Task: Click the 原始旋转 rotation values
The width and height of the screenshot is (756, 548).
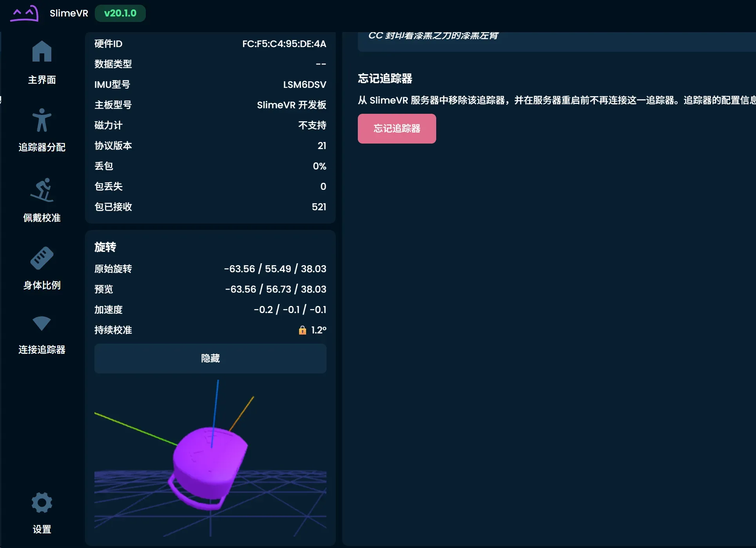Action: click(x=275, y=269)
